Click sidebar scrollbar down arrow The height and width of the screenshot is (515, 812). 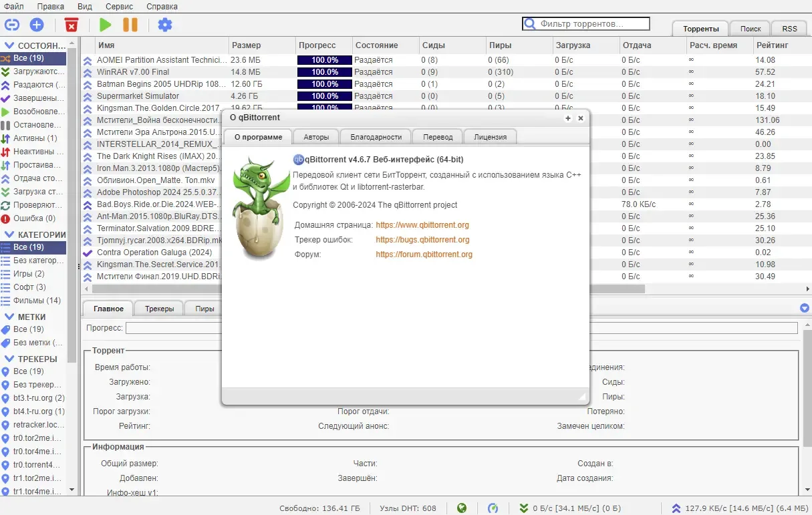pos(72,490)
